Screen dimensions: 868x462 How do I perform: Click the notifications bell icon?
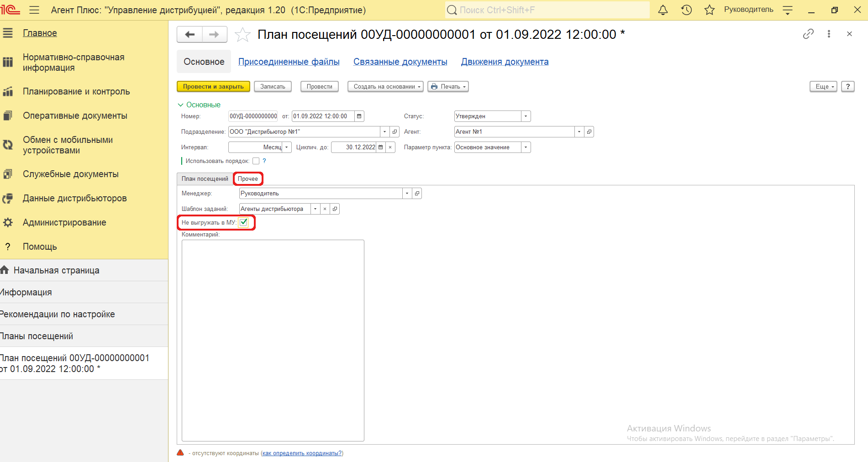coord(663,10)
